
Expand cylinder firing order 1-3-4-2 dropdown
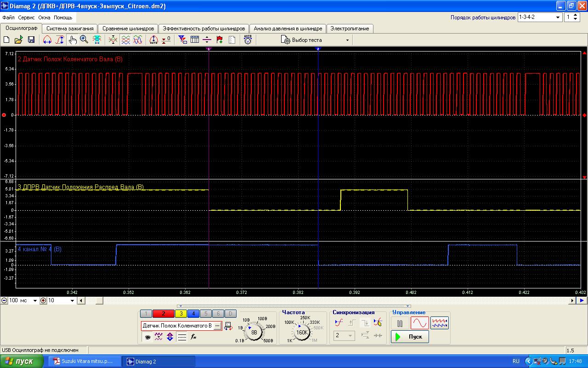(x=558, y=17)
